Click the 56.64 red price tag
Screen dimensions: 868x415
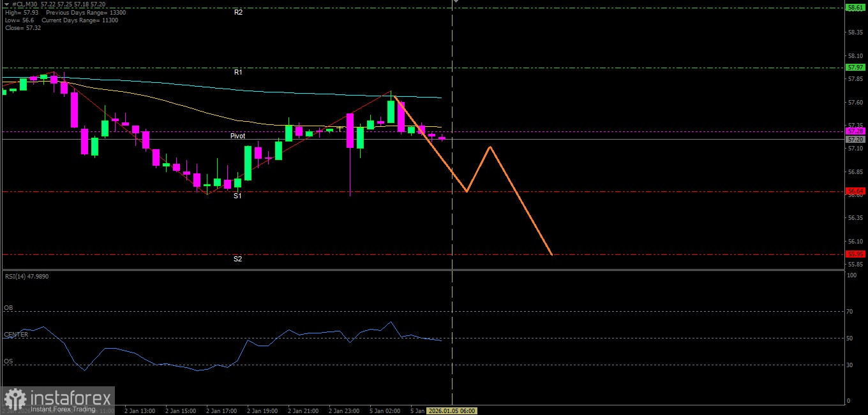coord(855,191)
